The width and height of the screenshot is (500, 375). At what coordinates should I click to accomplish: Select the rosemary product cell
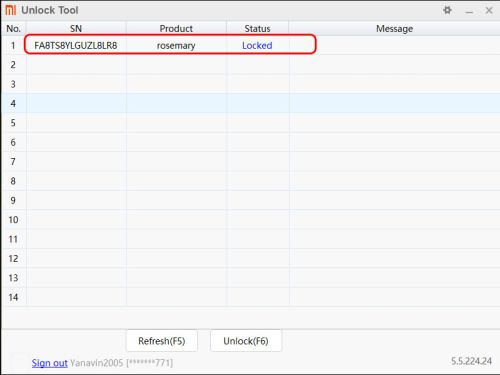176,46
